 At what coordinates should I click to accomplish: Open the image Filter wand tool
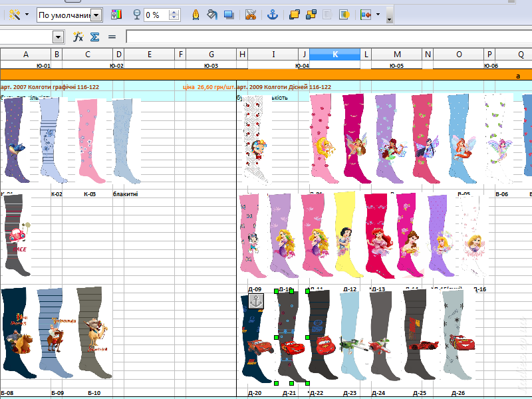coord(14,15)
